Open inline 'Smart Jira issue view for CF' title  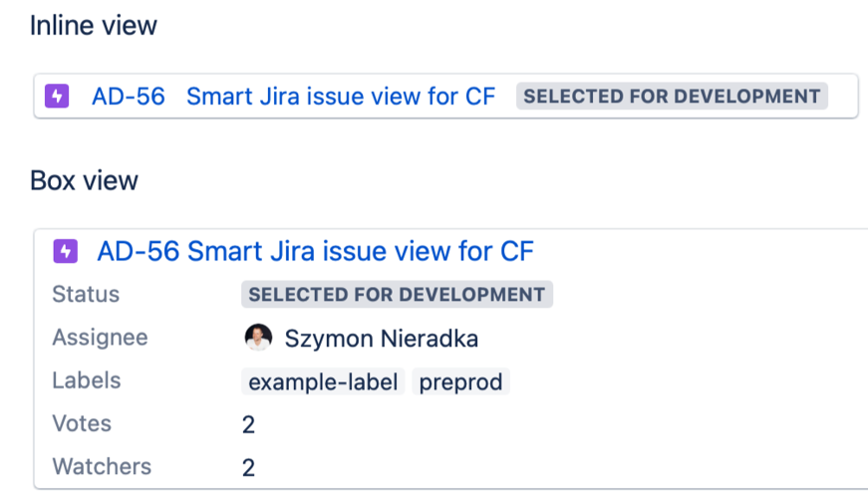tap(341, 97)
